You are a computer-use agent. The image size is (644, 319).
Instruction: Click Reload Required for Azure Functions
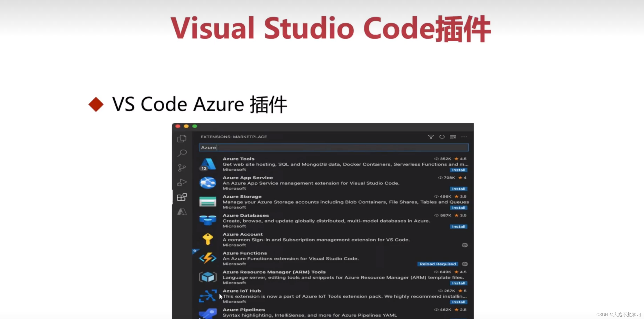coord(438,264)
